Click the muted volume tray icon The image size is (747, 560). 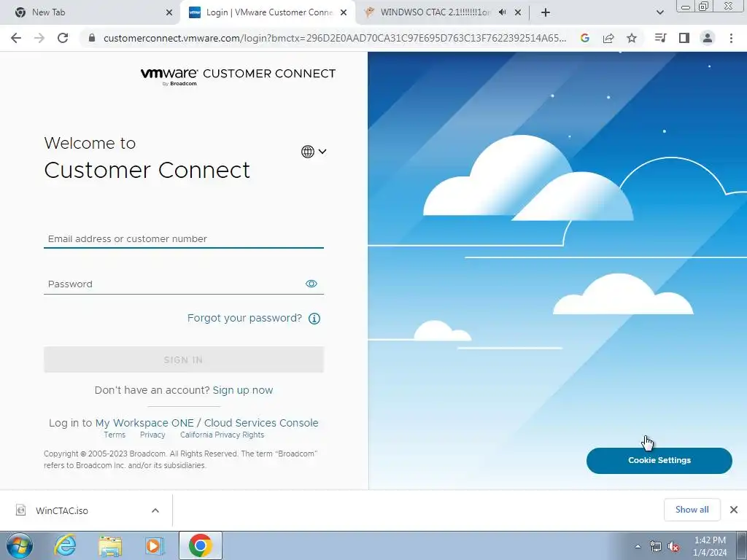pyautogui.click(x=673, y=547)
